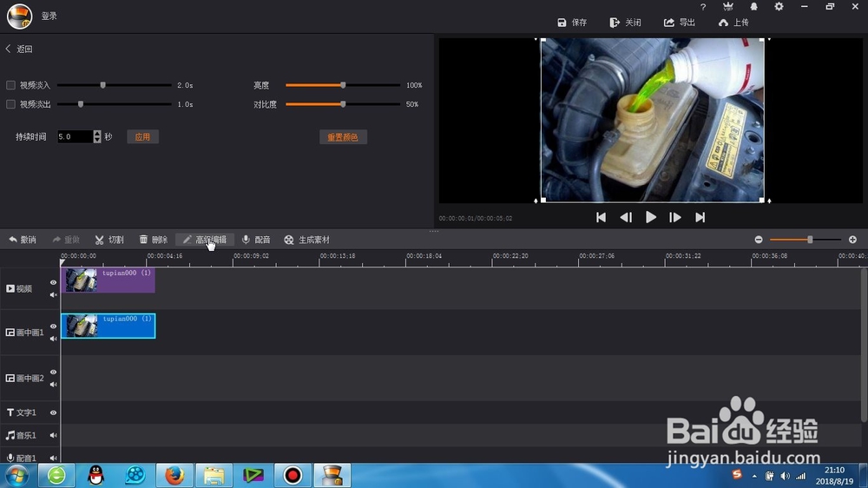Open Firefox from the taskbar
Screen dimensions: 868x488
coord(174,475)
